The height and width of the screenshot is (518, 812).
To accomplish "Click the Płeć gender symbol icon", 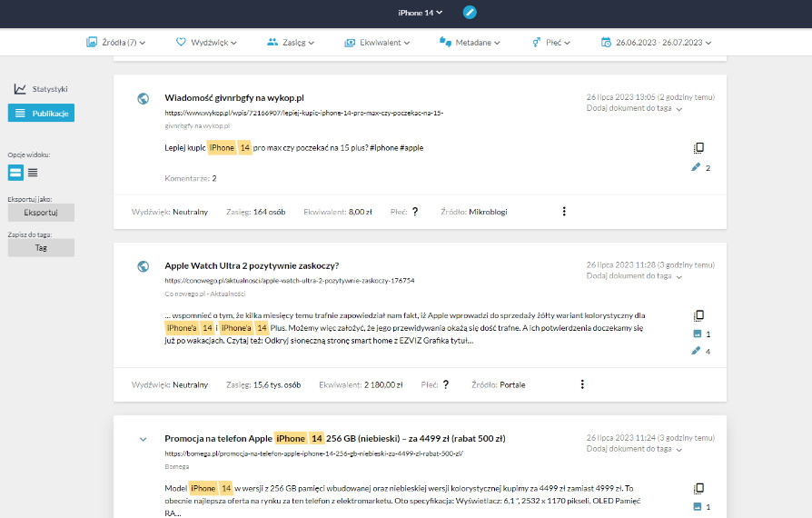I will (537, 43).
